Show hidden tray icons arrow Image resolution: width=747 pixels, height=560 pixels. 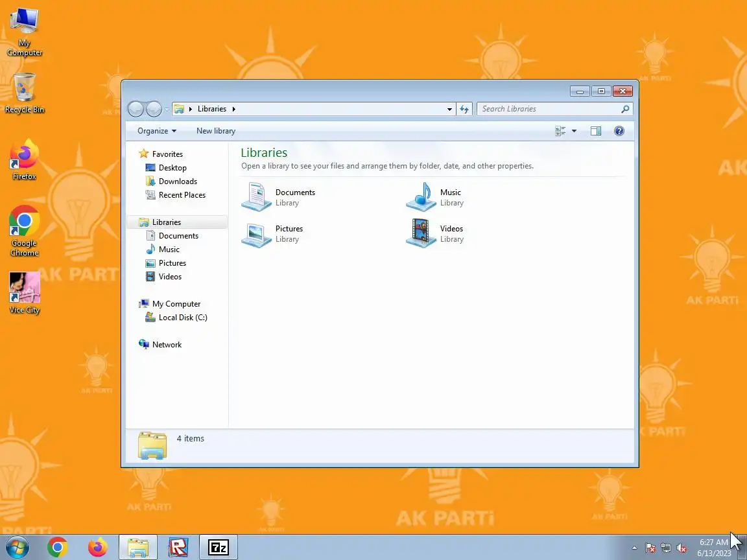point(634,548)
